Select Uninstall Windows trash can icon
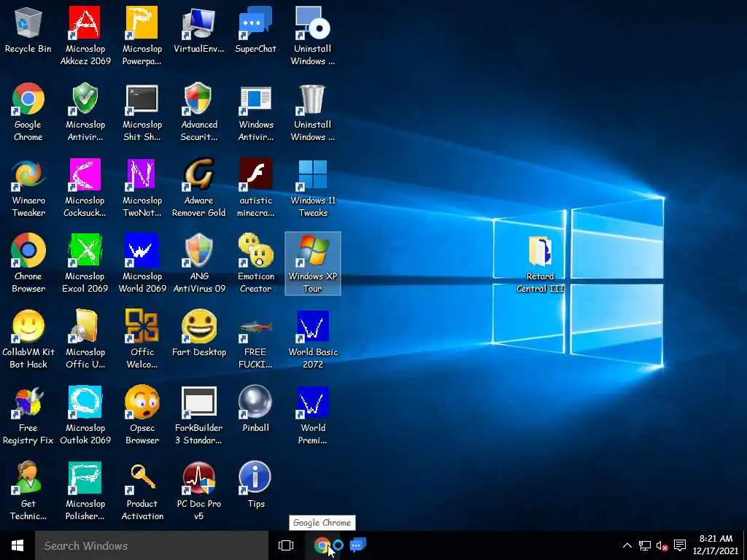Image resolution: width=747 pixels, height=560 pixels. coord(312,112)
